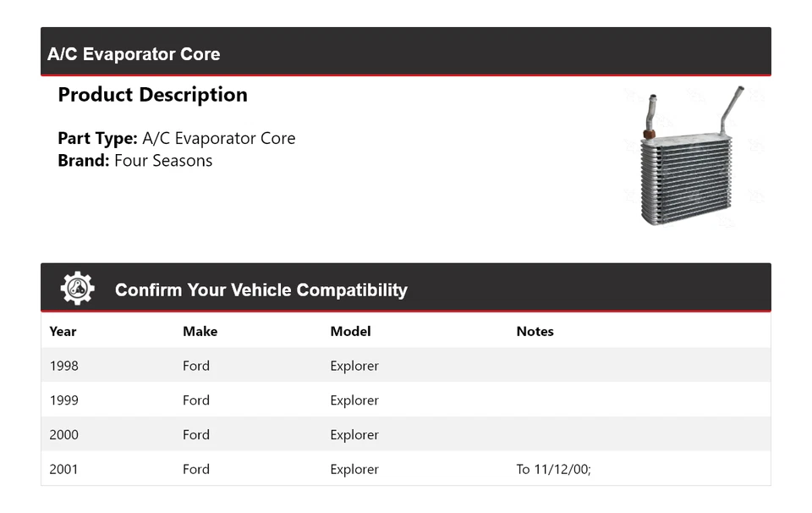Image resolution: width=812 pixels, height=513 pixels.
Task: Click the gear compatibility icon
Action: coord(78,289)
